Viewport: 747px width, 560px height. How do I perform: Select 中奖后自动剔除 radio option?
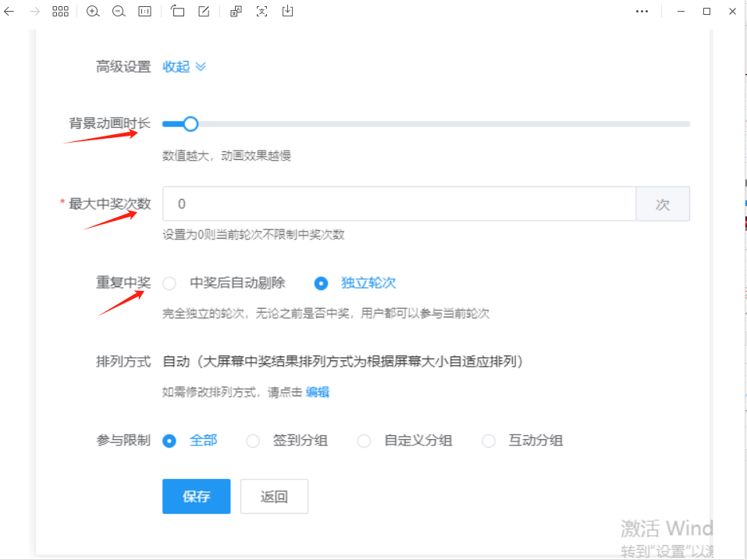point(223,283)
